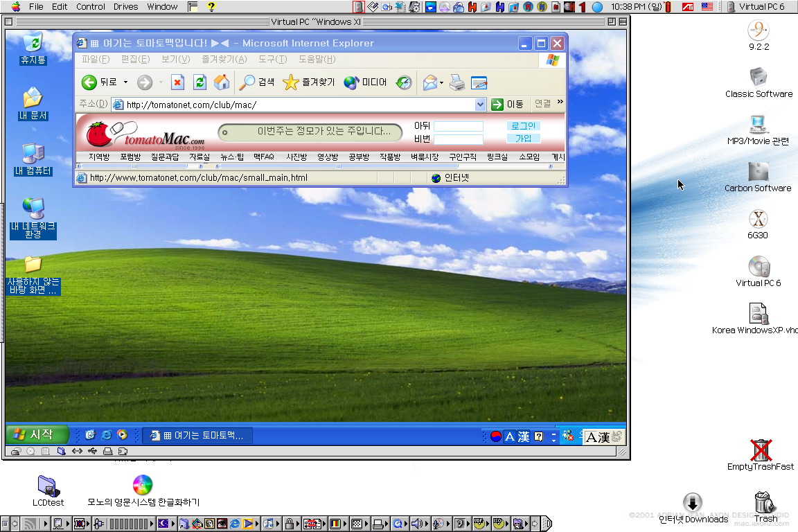
Task: Click the 로그인 login button
Action: pos(523,126)
